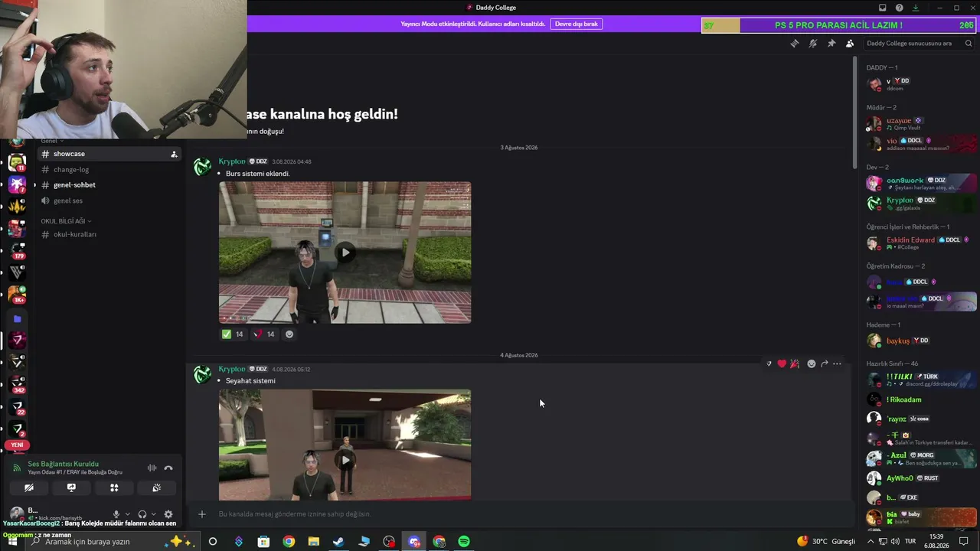Mute the microphone in the user panel
Image resolution: width=980 pixels, height=551 pixels.
tap(116, 514)
